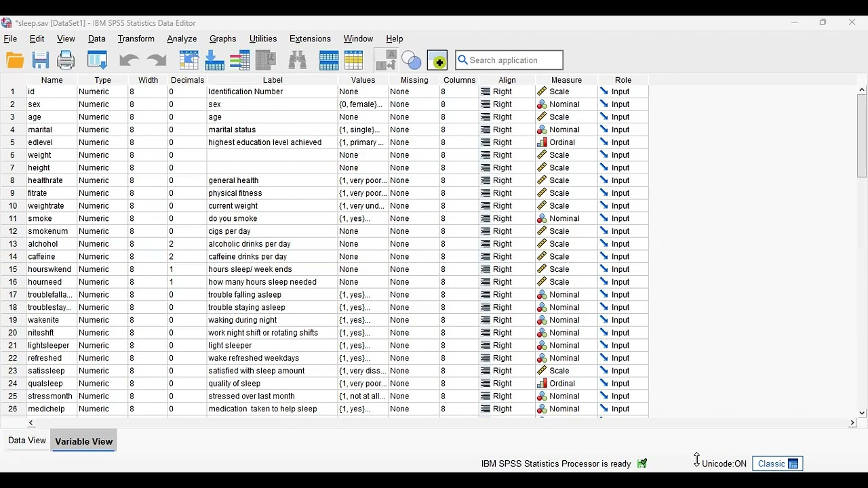Click Ordinal measure icon for qualsleep
Screen dimensions: 868x488
(x=542, y=384)
